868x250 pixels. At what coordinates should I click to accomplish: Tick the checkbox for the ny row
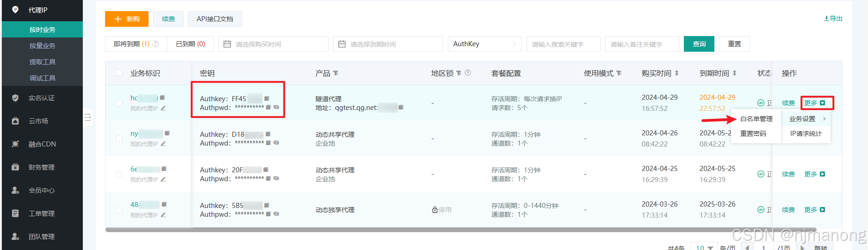click(119, 138)
